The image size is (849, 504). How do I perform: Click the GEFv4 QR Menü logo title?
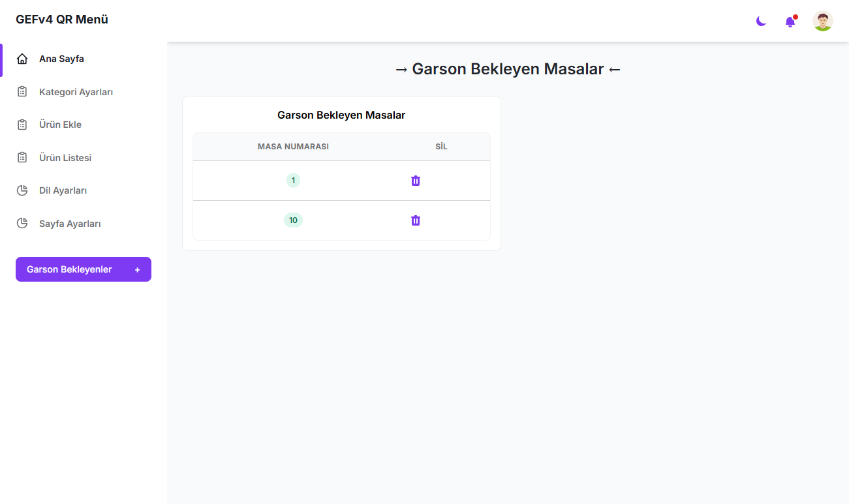(62, 20)
